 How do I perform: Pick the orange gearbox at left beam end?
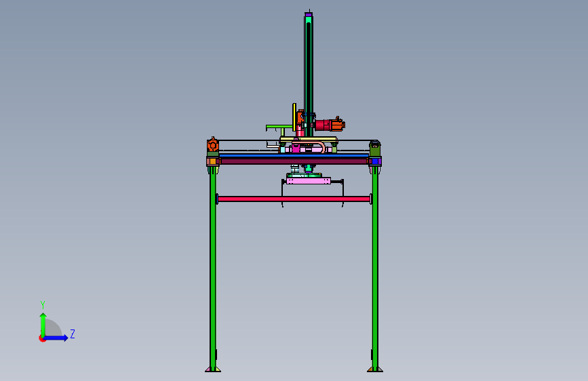pyautogui.click(x=213, y=145)
